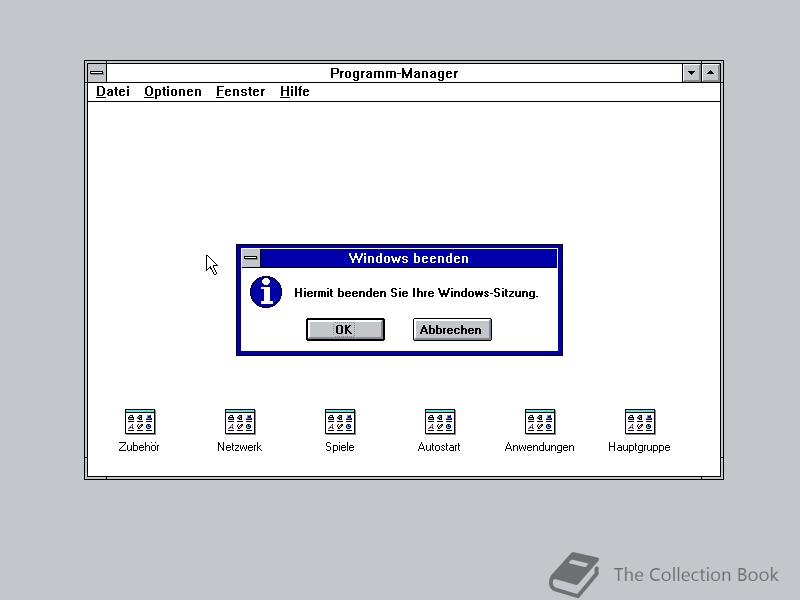The height and width of the screenshot is (600, 800).
Task: Open the Anwendungen program group icon
Action: coord(540,422)
